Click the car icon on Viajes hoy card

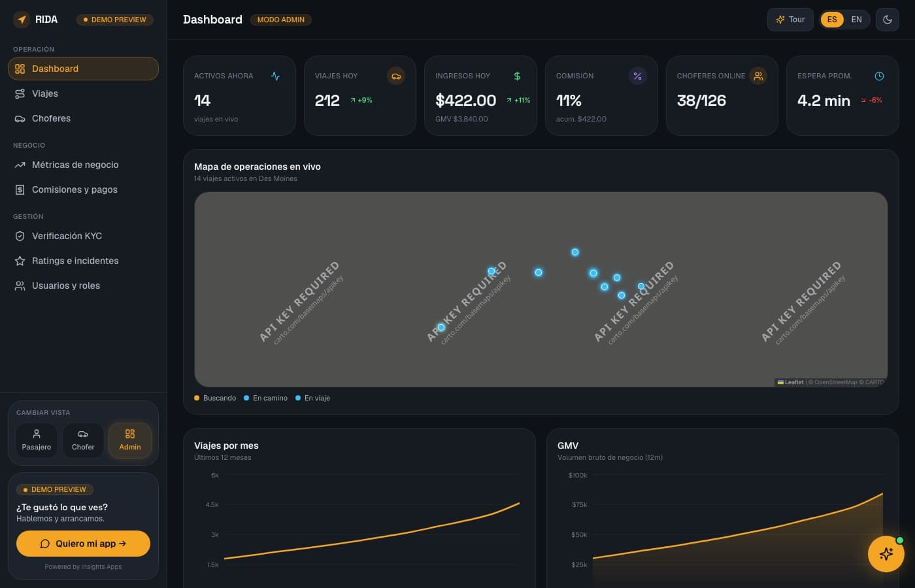point(396,76)
